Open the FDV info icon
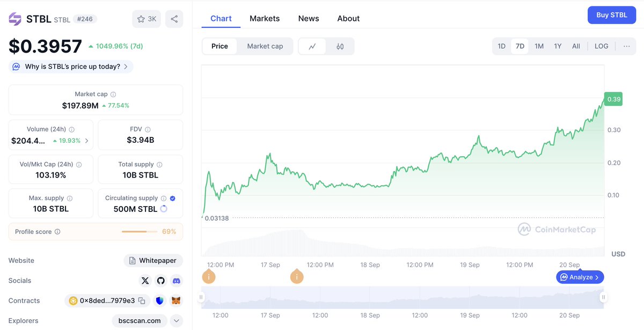Screen dimensions: 644x330 [148, 129]
